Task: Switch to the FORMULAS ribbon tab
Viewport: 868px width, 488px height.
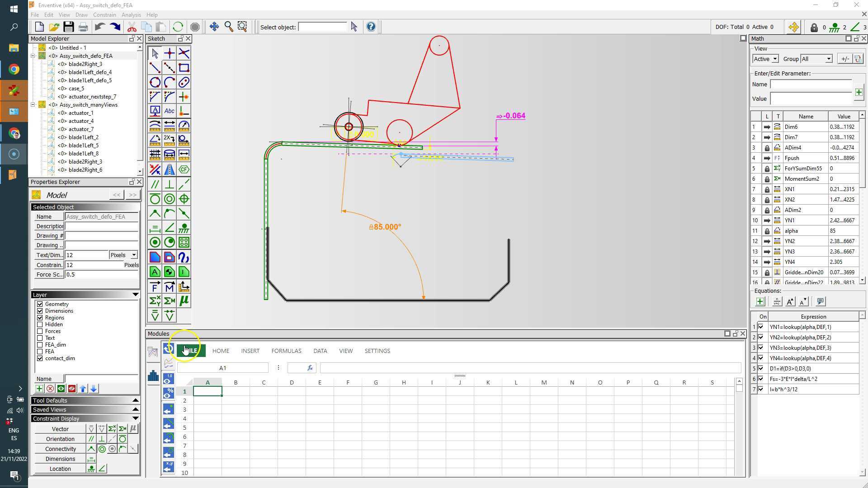Action: (286, 351)
